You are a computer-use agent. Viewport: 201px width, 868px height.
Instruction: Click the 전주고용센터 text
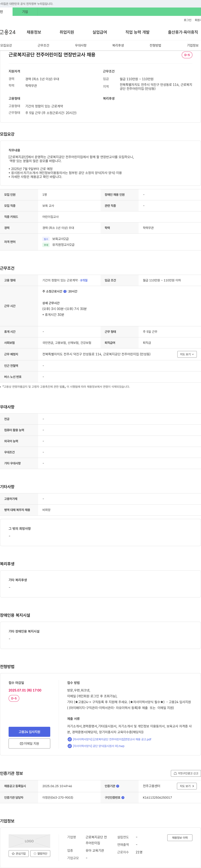(x=151, y=786)
